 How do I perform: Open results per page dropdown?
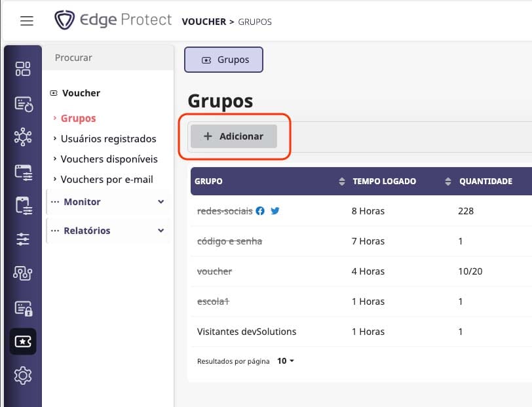coord(285,360)
